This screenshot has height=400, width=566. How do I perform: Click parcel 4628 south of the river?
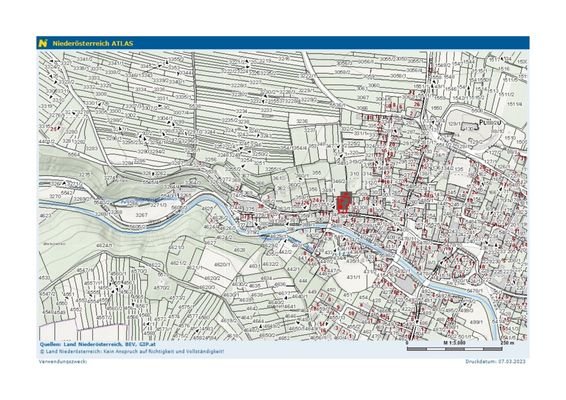pyautogui.click(x=240, y=250)
